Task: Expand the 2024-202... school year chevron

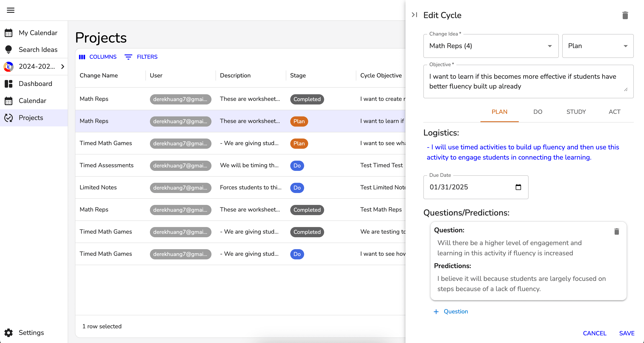Action: click(63, 66)
